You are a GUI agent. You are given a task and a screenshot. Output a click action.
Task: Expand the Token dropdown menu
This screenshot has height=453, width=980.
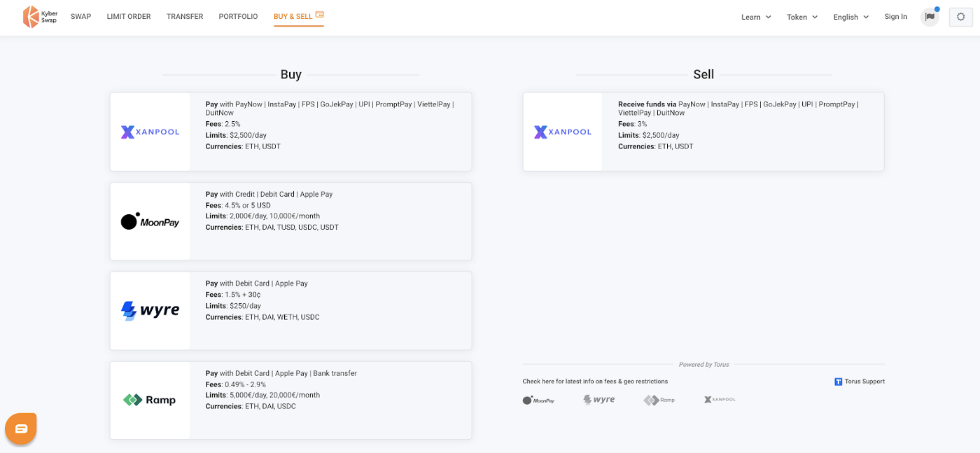[802, 17]
